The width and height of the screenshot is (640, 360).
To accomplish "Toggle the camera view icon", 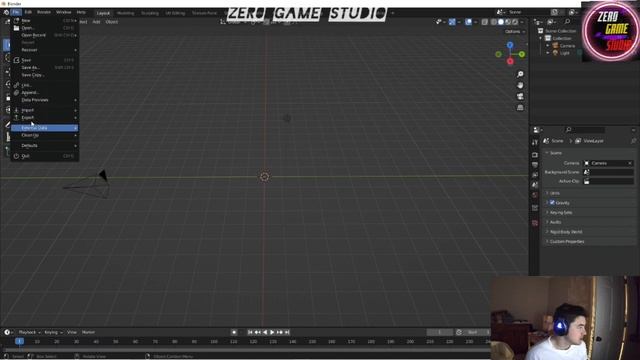I will (x=520, y=96).
